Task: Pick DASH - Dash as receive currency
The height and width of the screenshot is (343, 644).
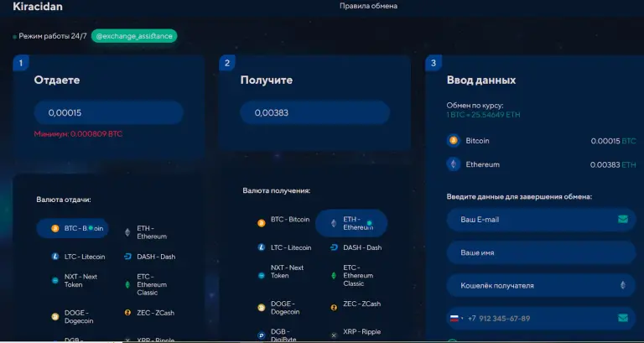Action: (356, 247)
